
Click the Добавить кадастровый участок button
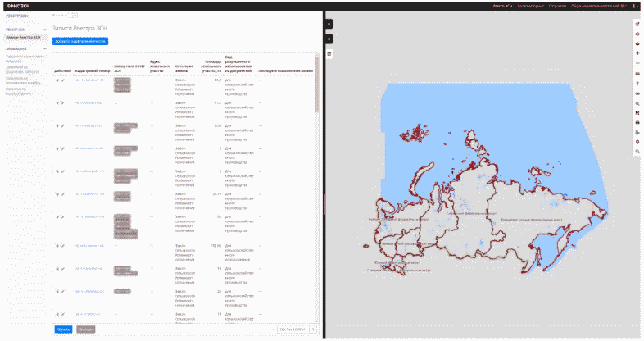80,40
